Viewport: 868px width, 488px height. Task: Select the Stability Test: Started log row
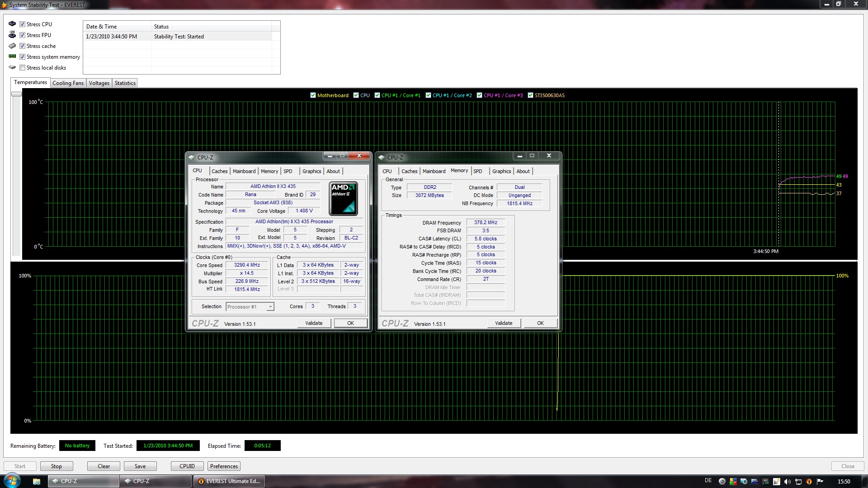(x=178, y=37)
